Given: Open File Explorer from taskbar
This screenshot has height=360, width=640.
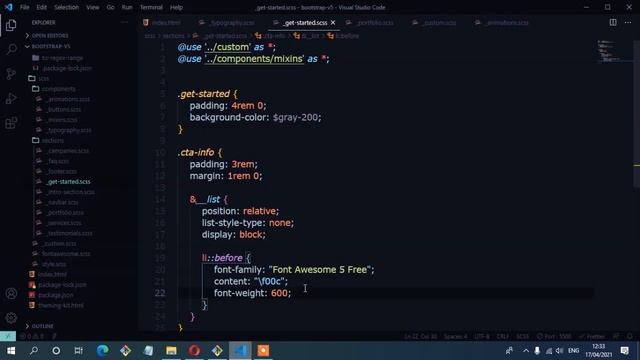Looking at the screenshot, I should [171, 351].
